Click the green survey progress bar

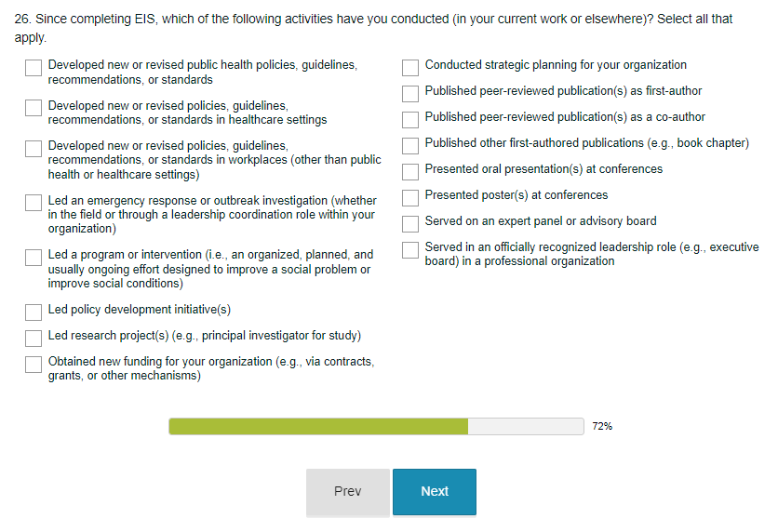pos(318,426)
